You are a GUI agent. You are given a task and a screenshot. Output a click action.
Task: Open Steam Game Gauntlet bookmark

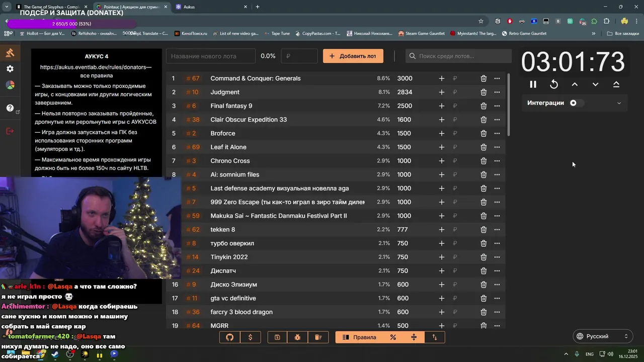[421, 34]
